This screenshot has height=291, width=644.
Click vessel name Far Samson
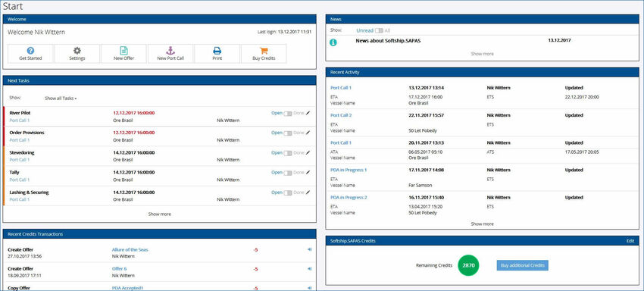click(420, 186)
